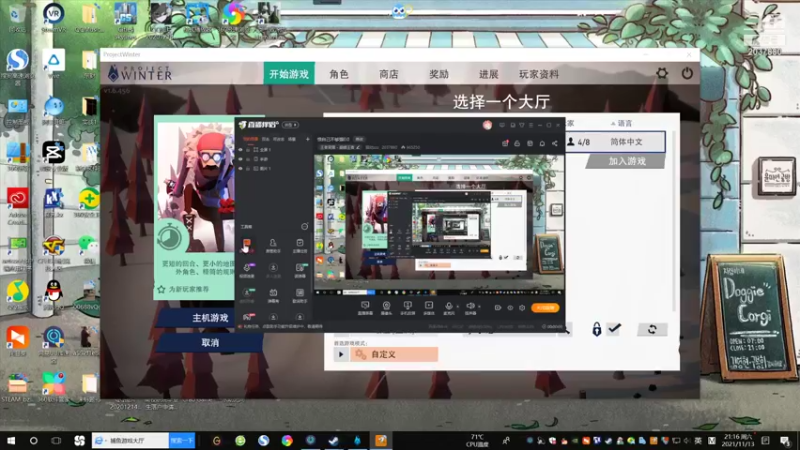Image resolution: width=800 pixels, height=450 pixels.
Task: Sort lobbies by 语言 column header
Action: point(622,123)
